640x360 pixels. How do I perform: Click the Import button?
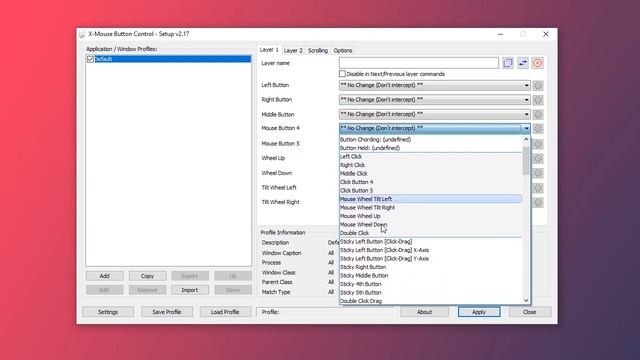point(190,290)
